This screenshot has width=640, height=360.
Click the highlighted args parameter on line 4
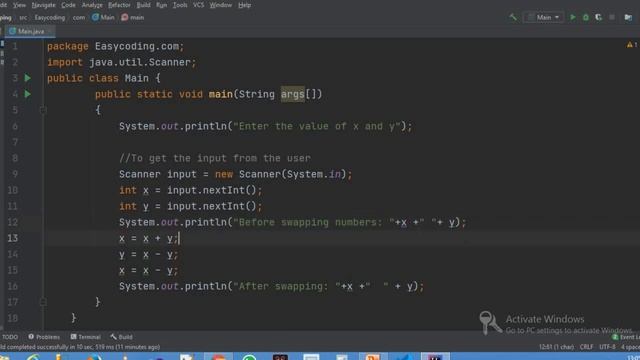coord(293,94)
